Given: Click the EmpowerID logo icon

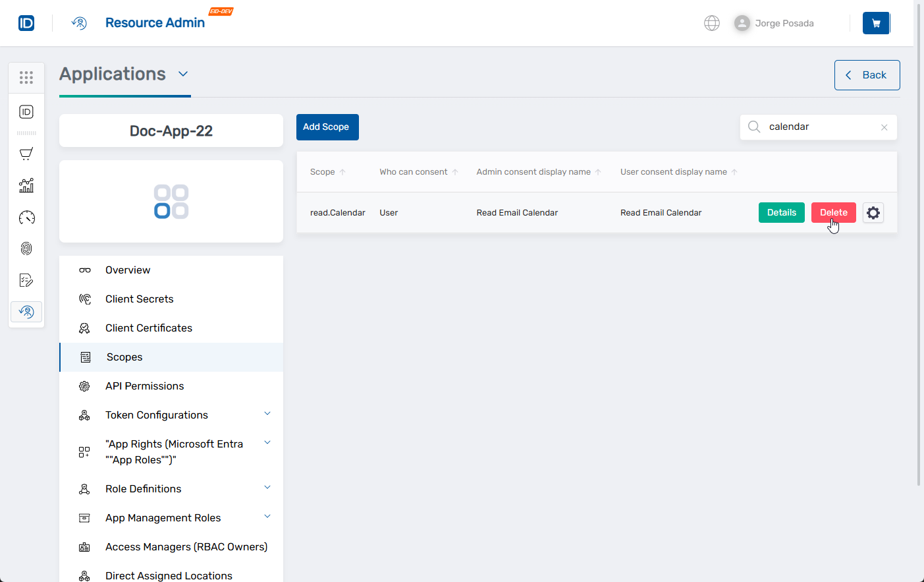Looking at the screenshot, I should (x=26, y=23).
